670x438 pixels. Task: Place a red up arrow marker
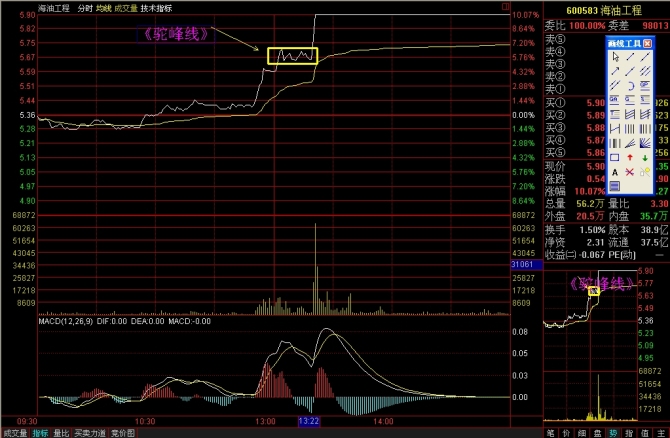coord(630,158)
